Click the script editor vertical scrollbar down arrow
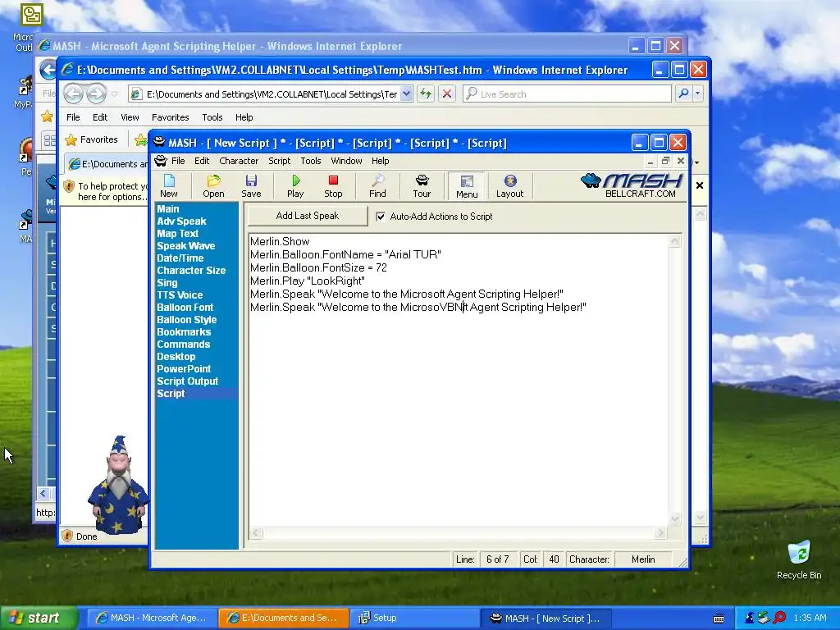840x630 pixels. click(x=674, y=518)
